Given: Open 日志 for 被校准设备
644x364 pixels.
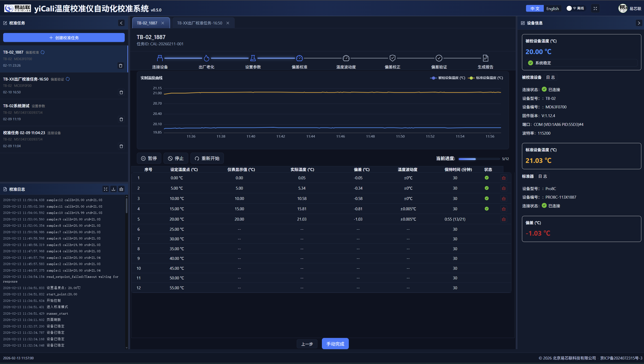Looking at the screenshot, I should (550, 77).
